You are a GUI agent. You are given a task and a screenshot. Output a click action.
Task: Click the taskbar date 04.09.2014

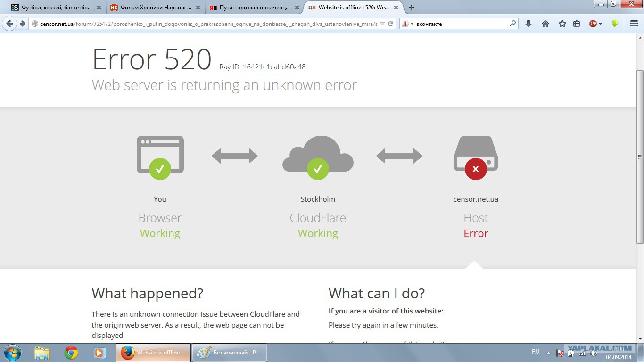619,357
